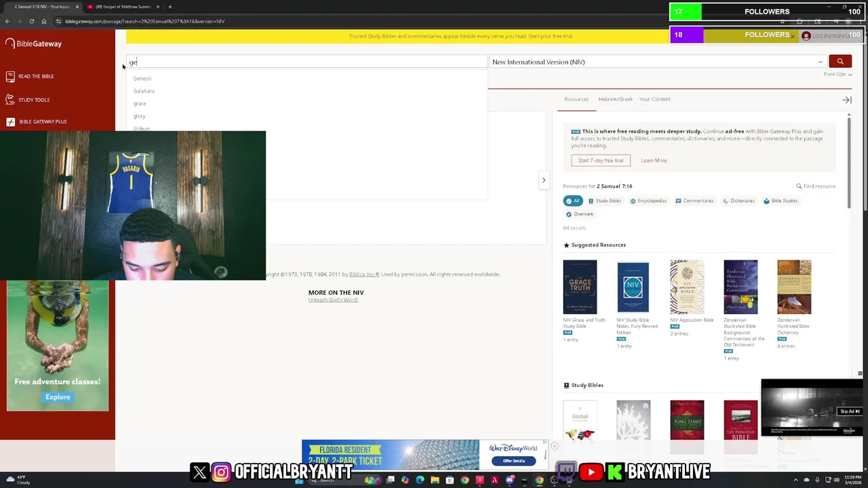868x488 pixels.
Task: Click the site info icon in address bar
Action: [58, 21]
